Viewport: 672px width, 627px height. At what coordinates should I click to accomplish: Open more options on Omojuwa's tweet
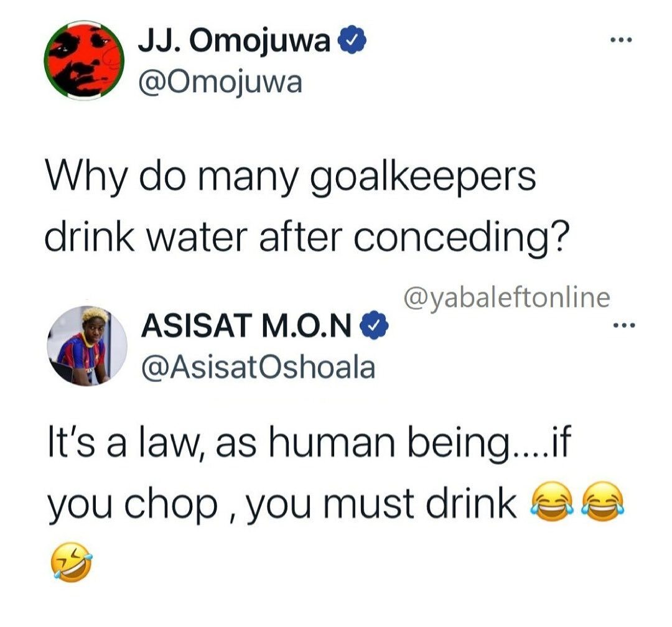pos(621,40)
